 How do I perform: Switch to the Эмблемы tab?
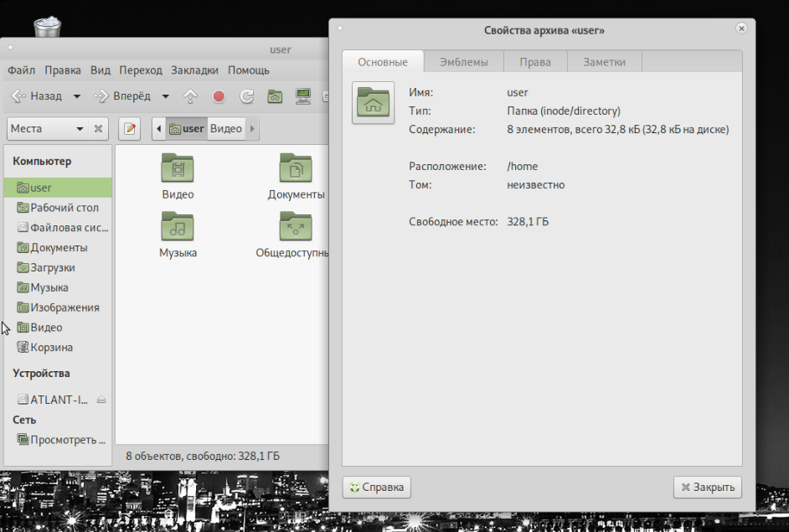463,62
